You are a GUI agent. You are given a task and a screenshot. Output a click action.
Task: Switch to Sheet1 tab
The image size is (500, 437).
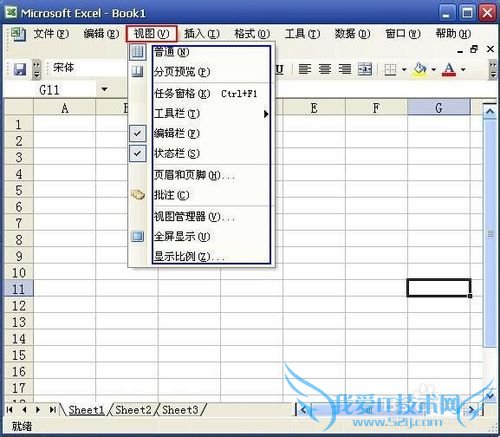86,410
